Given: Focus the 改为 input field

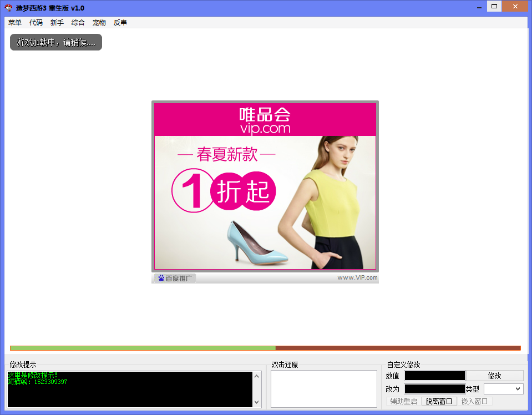Looking at the screenshot, I should pyautogui.click(x=434, y=389).
